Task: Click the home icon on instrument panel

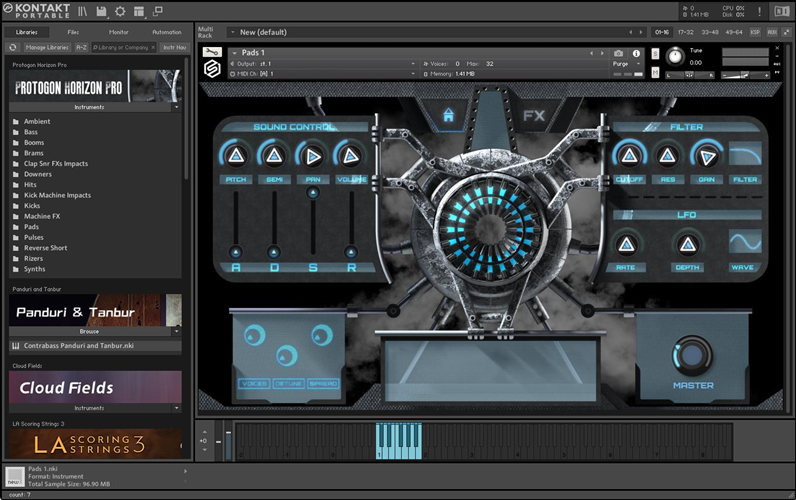Action: tap(449, 115)
